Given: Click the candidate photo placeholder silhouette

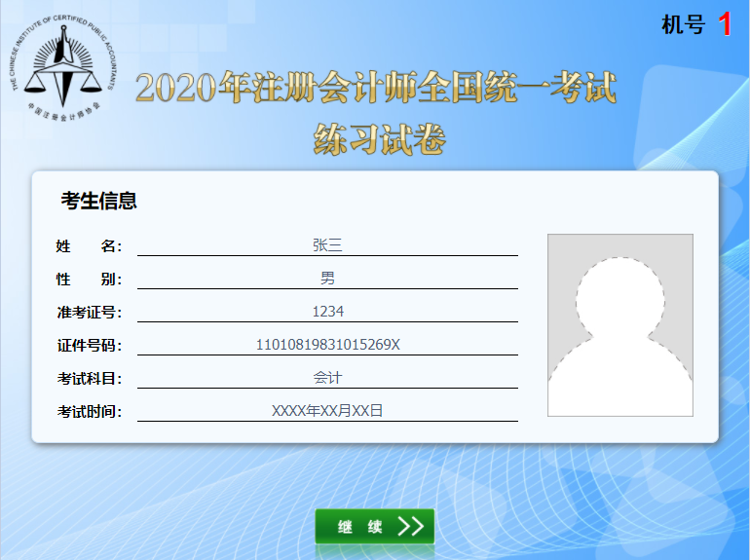Looking at the screenshot, I should tap(619, 325).
